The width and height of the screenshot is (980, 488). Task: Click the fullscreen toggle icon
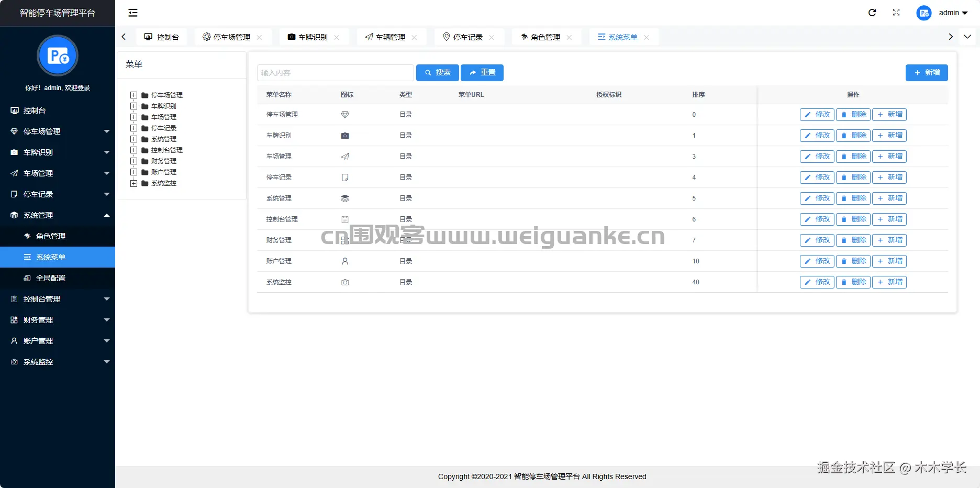(896, 13)
